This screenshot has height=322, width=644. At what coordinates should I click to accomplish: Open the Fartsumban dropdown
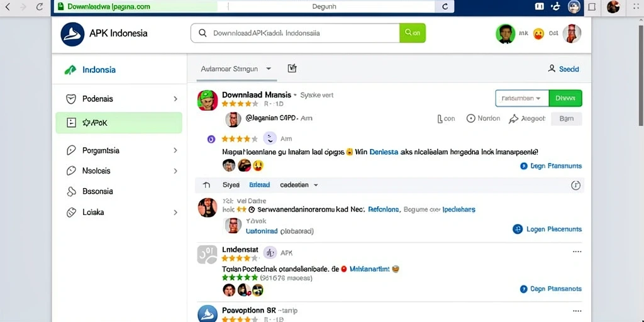[x=522, y=98]
